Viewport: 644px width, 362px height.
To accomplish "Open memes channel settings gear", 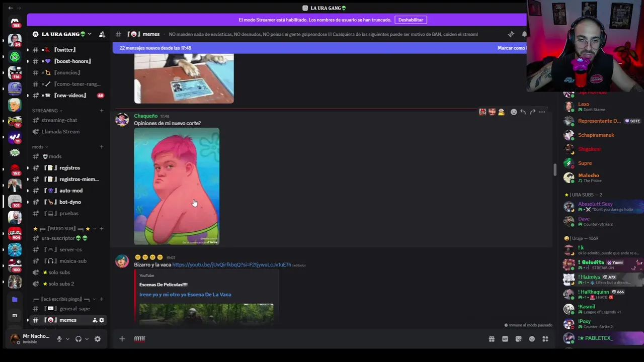I will (x=102, y=320).
